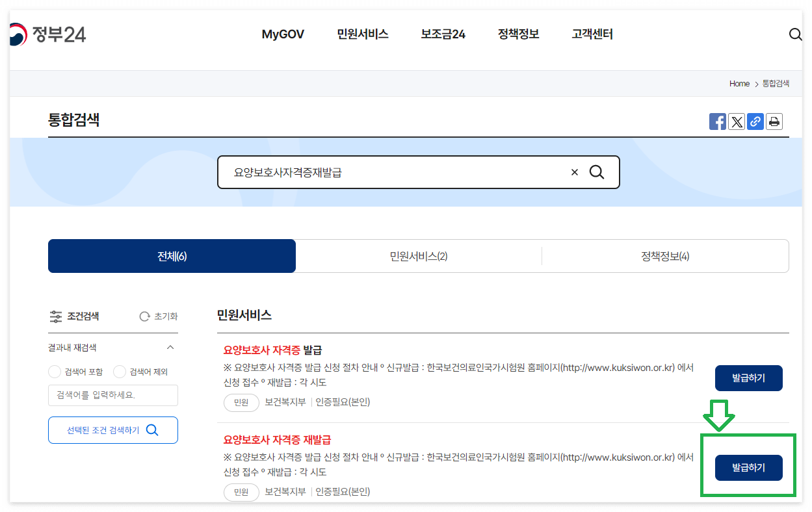Image resolution: width=812 pixels, height=512 pixels.
Task: Share the page on Facebook
Action: pyautogui.click(x=718, y=121)
